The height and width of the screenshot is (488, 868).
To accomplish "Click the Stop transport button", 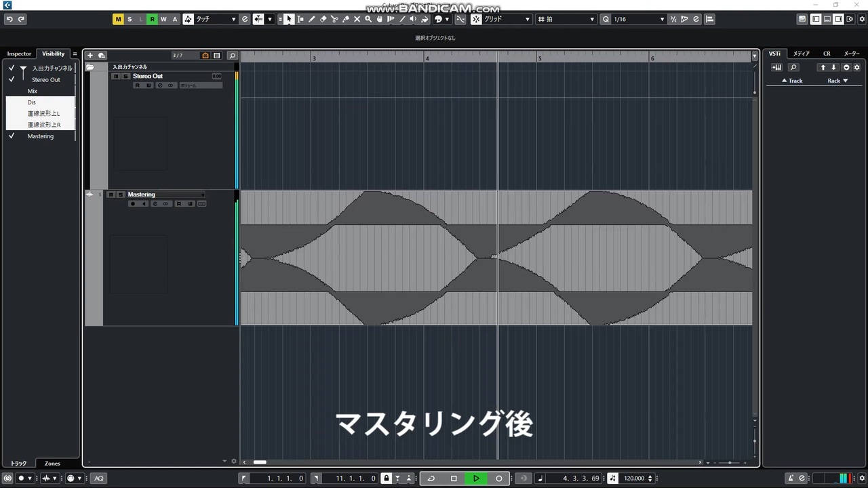I will point(454,478).
